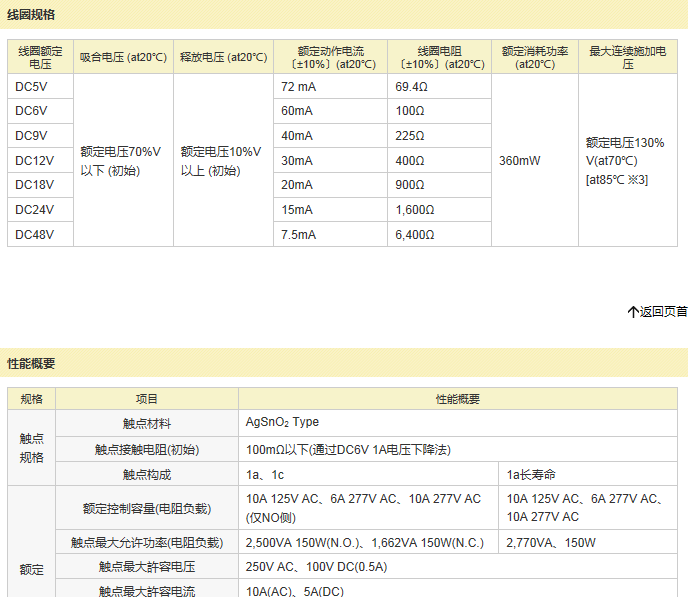This screenshot has width=688, height=597.
Task: Click the 项目 column header in 性能概要 table
Action: click(x=147, y=399)
